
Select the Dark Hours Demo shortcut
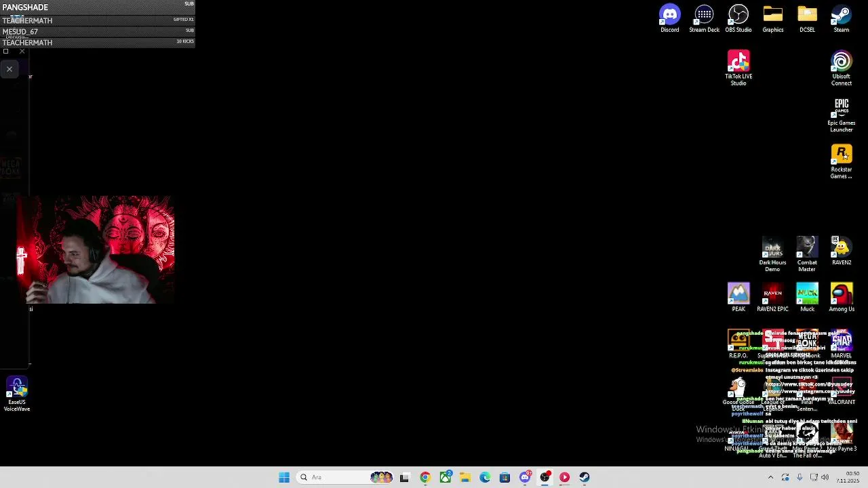[772, 254]
